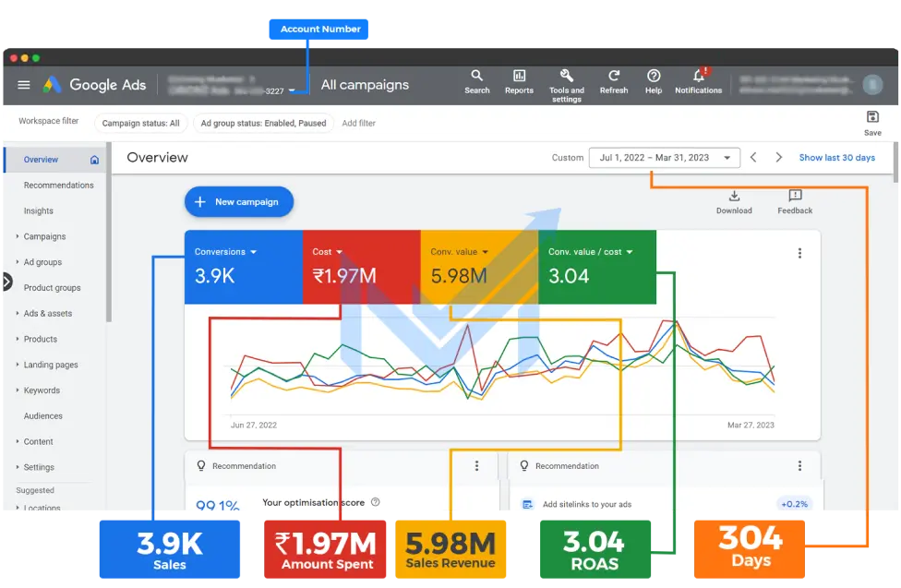Expand the Keywords sidebar section
901x588 pixels.
18,391
